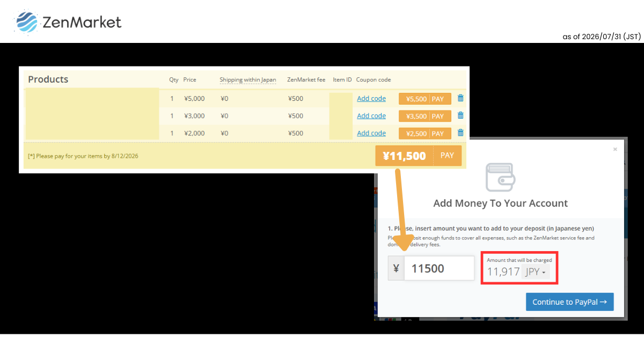Image resolution: width=644 pixels, height=337 pixels.
Task: Click the ¥2,000 price cell
Action: (194, 133)
